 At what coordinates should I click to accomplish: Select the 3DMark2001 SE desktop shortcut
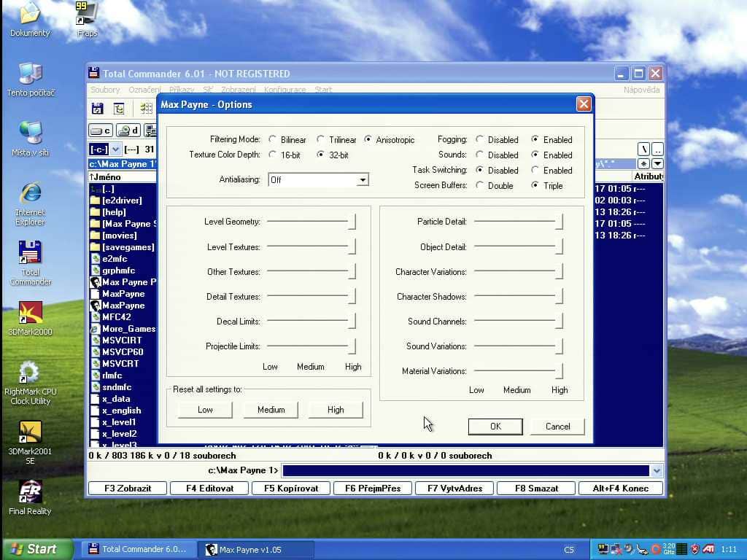click(x=31, y=443)
